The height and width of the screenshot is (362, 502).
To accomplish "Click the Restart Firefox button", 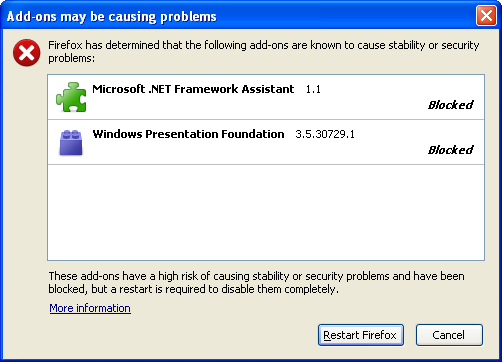I will click(x=361, y=335).
